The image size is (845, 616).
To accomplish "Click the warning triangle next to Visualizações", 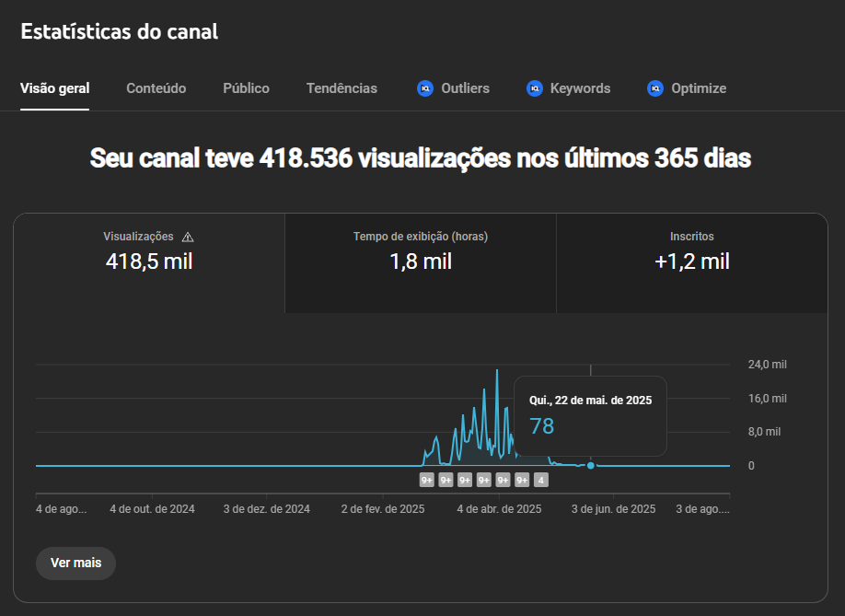I will tap(188, 237).
